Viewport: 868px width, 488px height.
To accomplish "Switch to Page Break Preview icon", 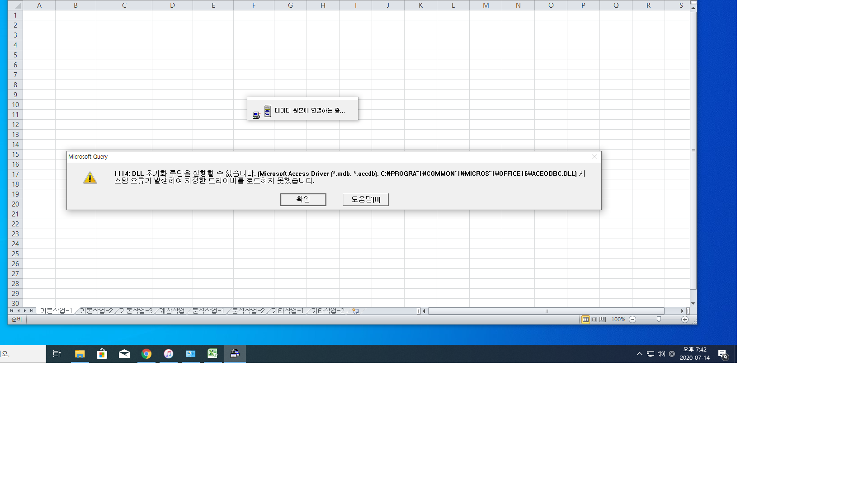I will tap(603, 319).
